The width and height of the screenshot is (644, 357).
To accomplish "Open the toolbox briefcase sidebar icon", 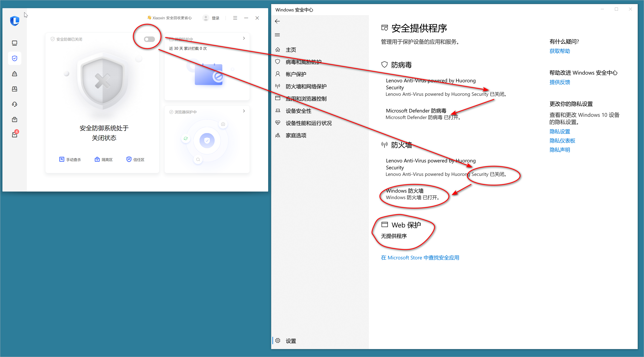I will [x=14, y=119].
